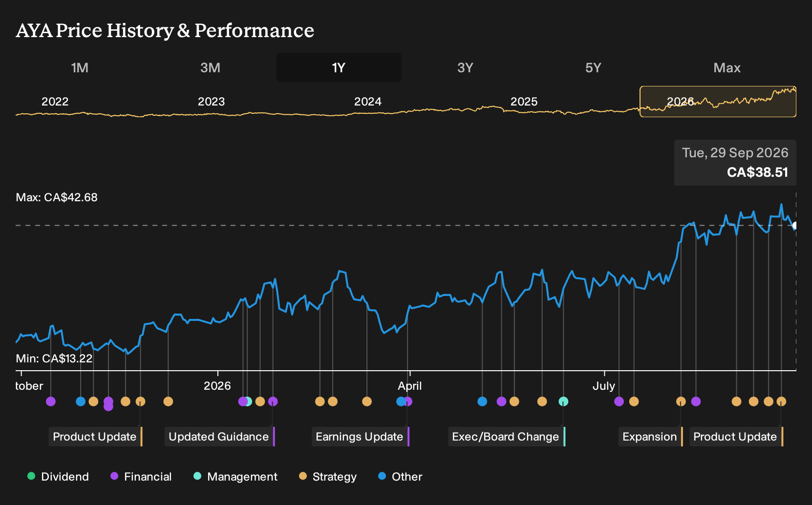
Task: Show the Max price history range
Action: pos(727,67)
